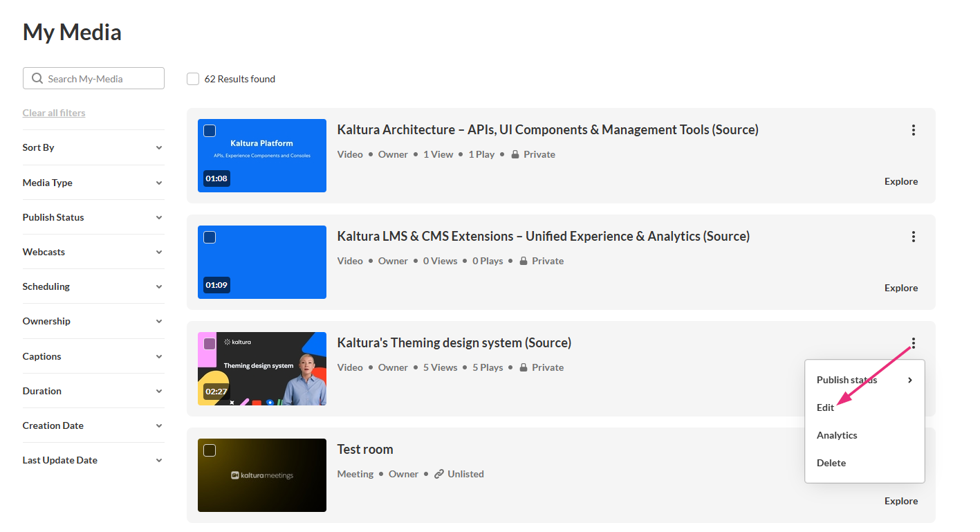Expand the Sort By filter
The width and height of the screenshot is (980, 532).
(x=93, y=147)
